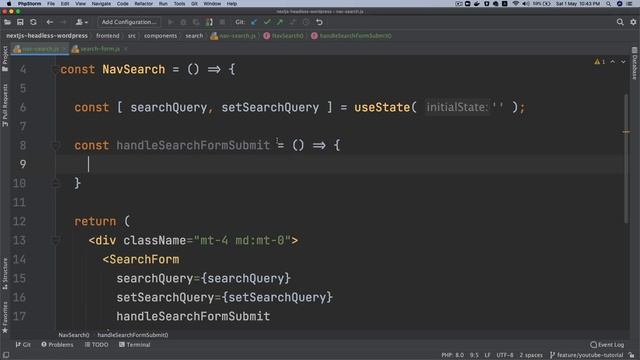This screenshot has height=360, width=640.
Task: Open the Problems tool window
Action: coord(57,345)
